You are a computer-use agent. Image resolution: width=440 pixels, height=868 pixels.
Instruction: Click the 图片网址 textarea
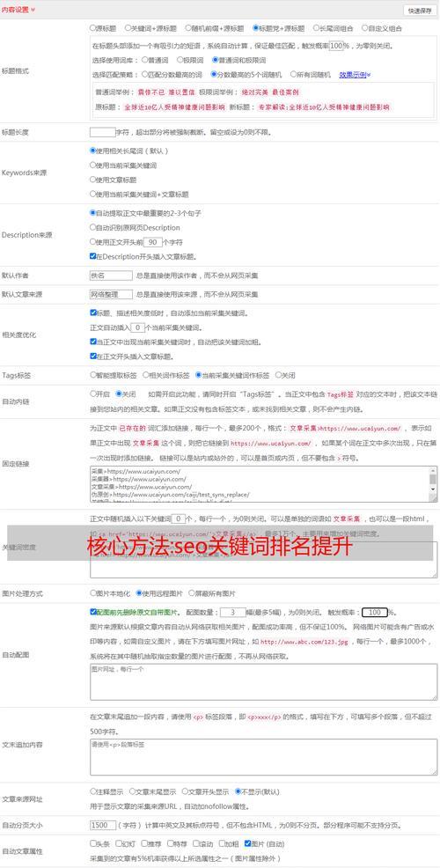[263, 681]
